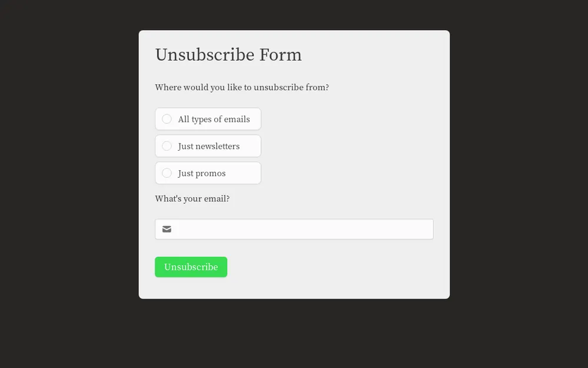Click the word 'email?' above the input field
This screenshot has height=368, width=588.
click(x=215, y=198)
